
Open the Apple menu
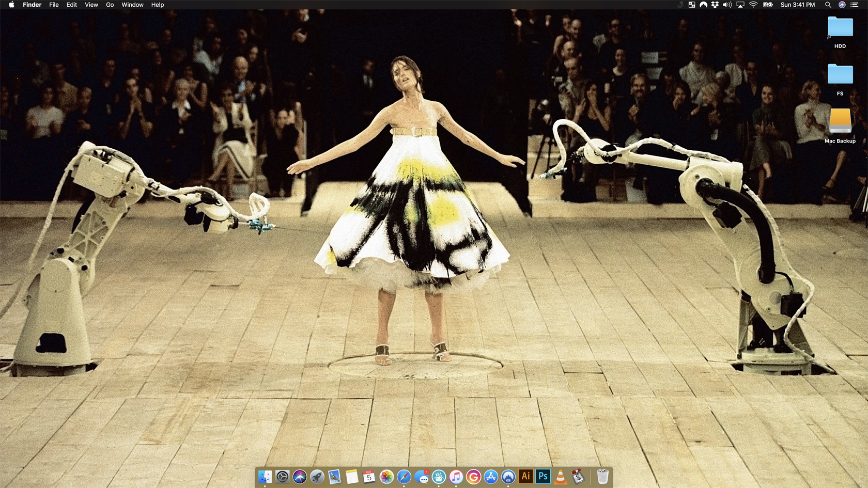[x=11, y=5]
